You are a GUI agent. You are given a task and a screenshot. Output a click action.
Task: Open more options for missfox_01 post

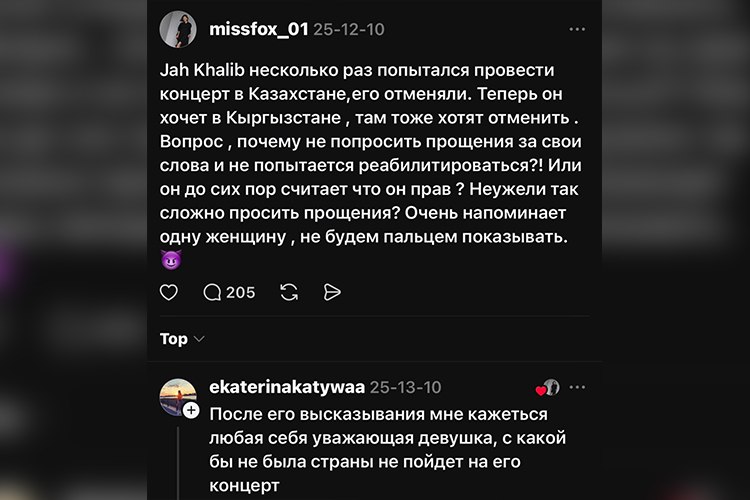pos(577,29)
